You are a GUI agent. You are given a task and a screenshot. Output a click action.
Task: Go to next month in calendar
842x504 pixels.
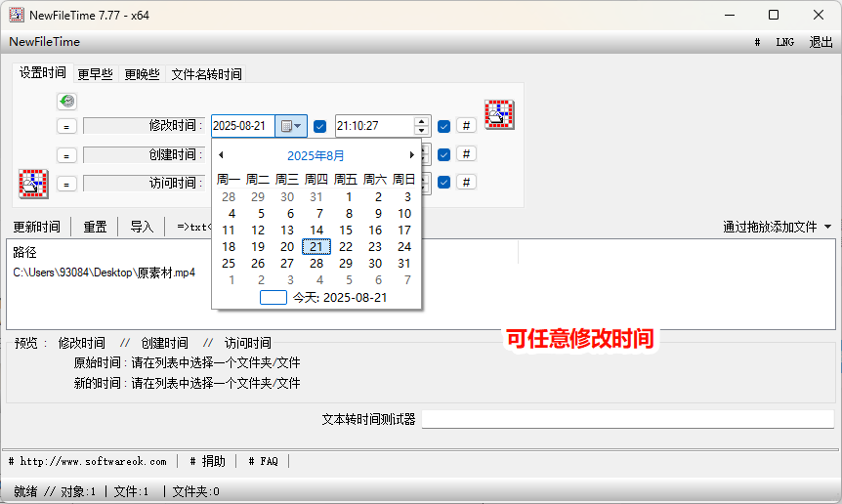411,155
